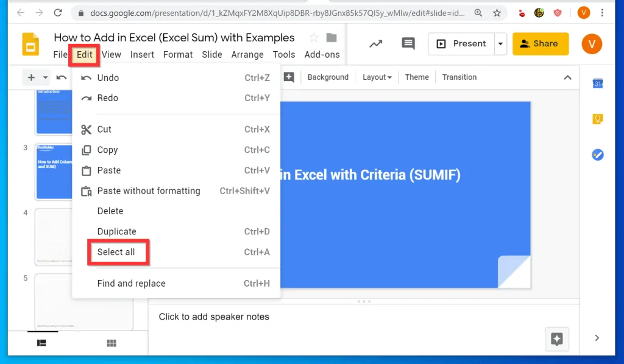Open Google Tasks in side panel
Image resolution: width=624 pixels, height=364 pixels.
pyautogui.click(x=598, y=155)
